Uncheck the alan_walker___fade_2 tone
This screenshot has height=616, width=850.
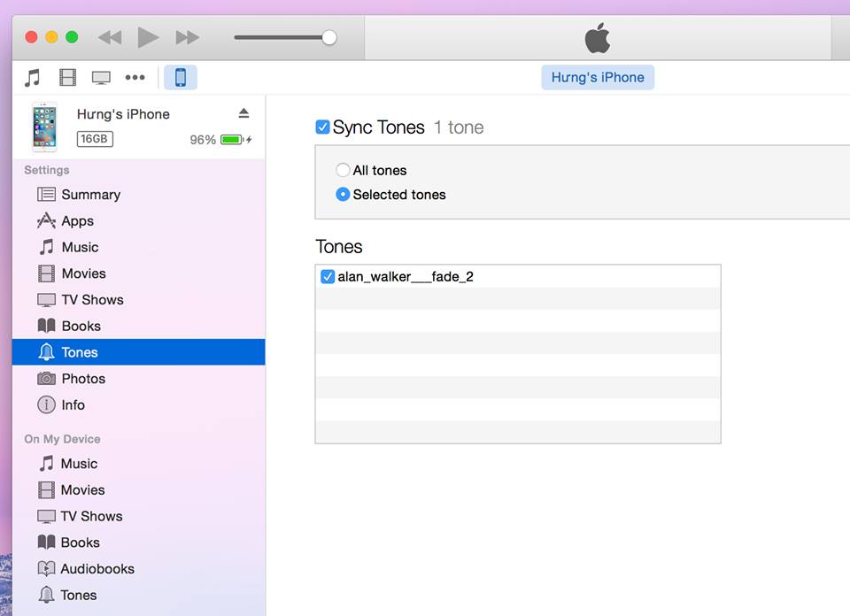click(327, 277)
